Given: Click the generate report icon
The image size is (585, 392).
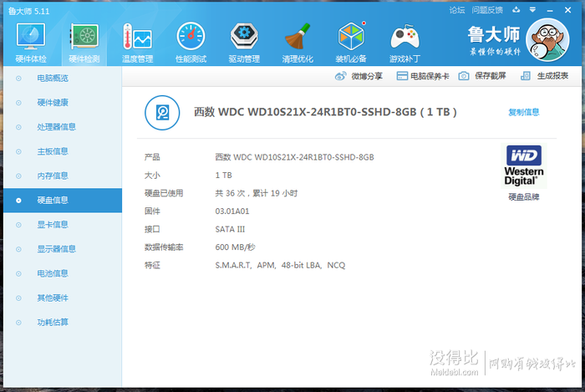Looking at the screenshot, I should point(526,76).
